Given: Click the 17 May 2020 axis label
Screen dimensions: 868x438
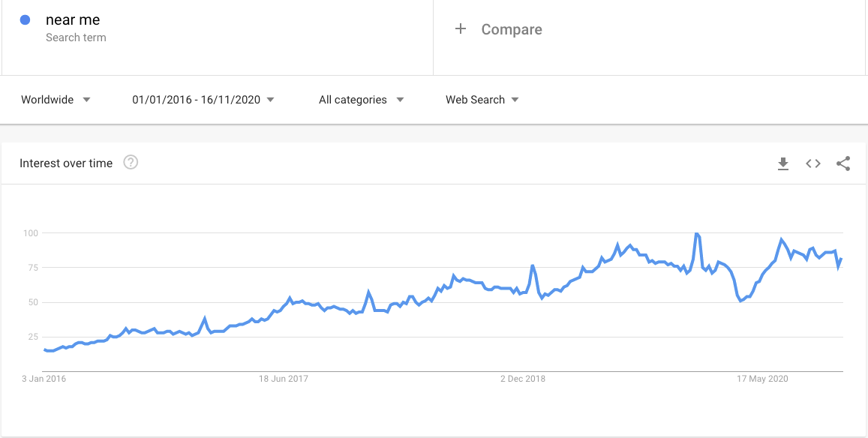Looking at the screenshot, I should click(x=762, y=379).
